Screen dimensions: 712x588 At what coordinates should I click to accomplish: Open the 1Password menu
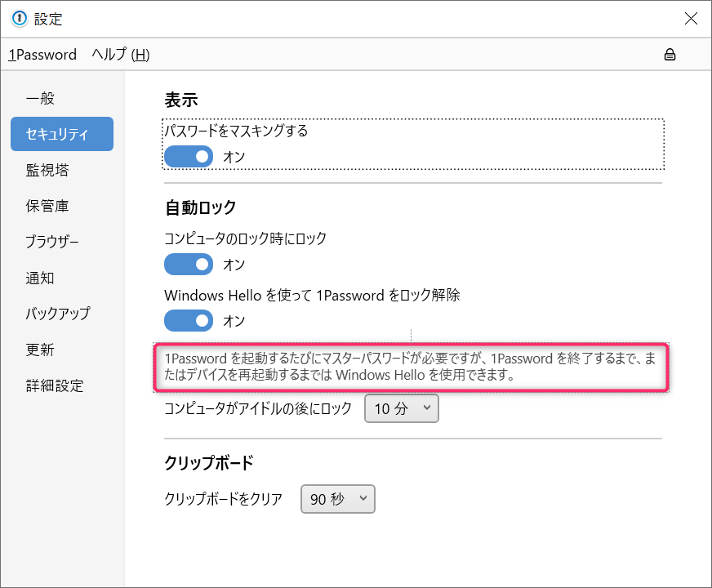(x=42, y=55)
